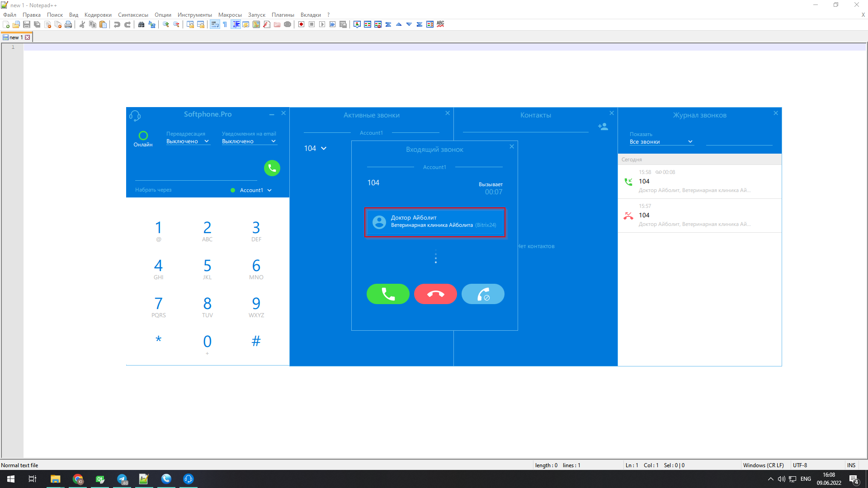868x488 pixels.
Task: Toggle word wrap in Notepad++ toolbar
Action: 215,24
